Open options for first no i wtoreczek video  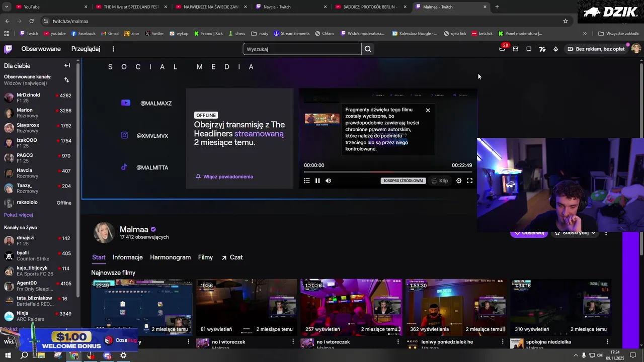293,342
